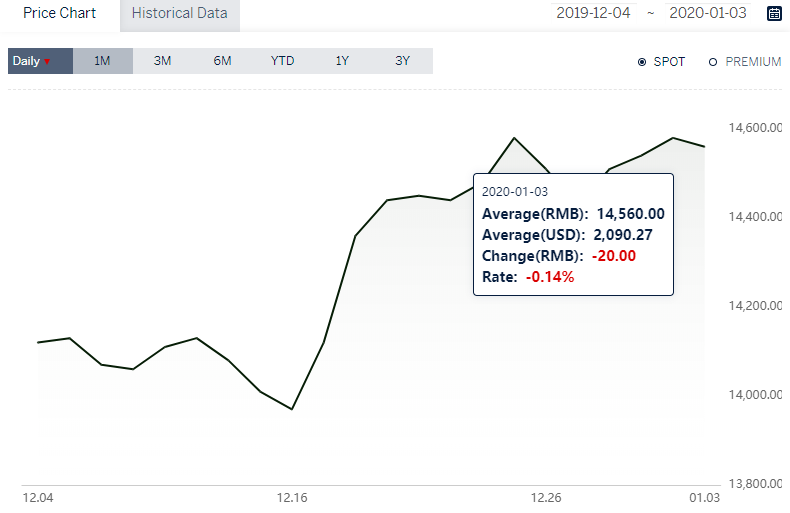The height and width of the screenshot is (513, 790).
Task: Click the 12.26 x-axis date label
Action: tap(546, 498)
